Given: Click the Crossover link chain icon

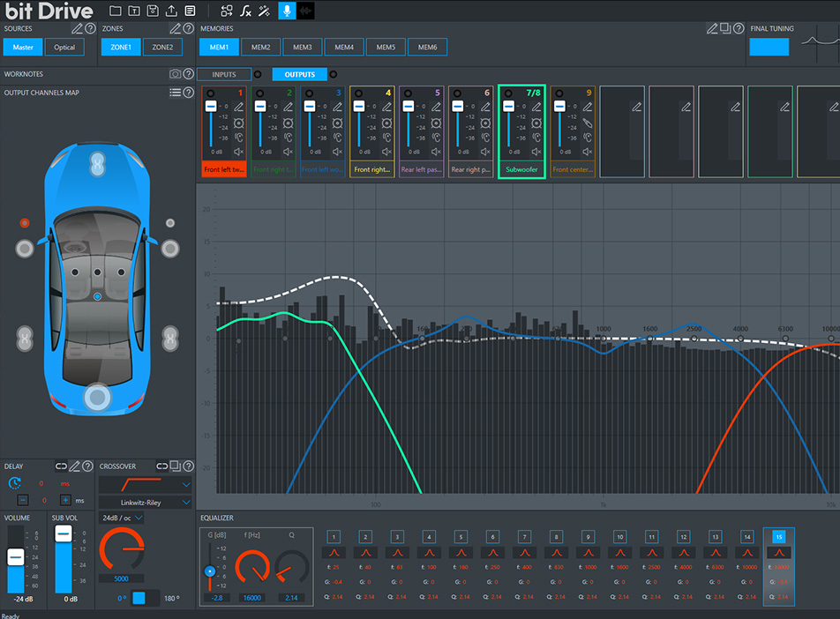Looking at the screenshot, I should [x=162, y=466].
